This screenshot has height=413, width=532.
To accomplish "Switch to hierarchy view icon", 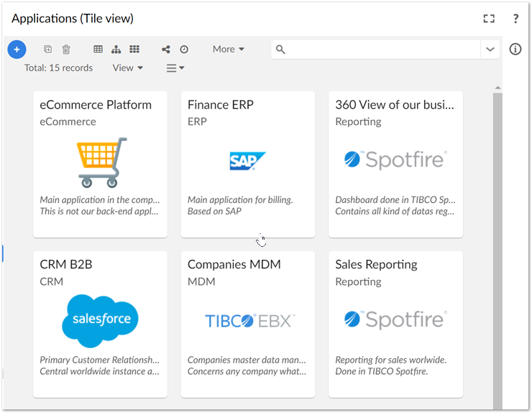I will coord(116,50).
